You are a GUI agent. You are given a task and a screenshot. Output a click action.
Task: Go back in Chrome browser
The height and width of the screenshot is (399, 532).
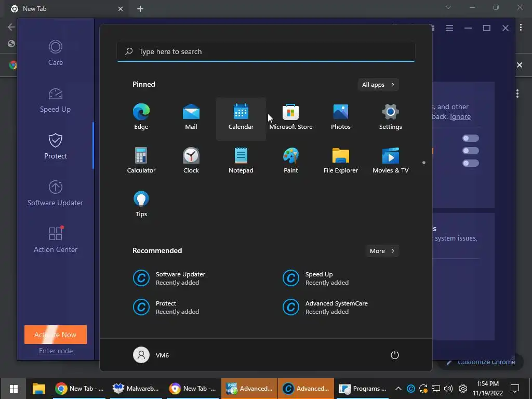tap(11, 27)
